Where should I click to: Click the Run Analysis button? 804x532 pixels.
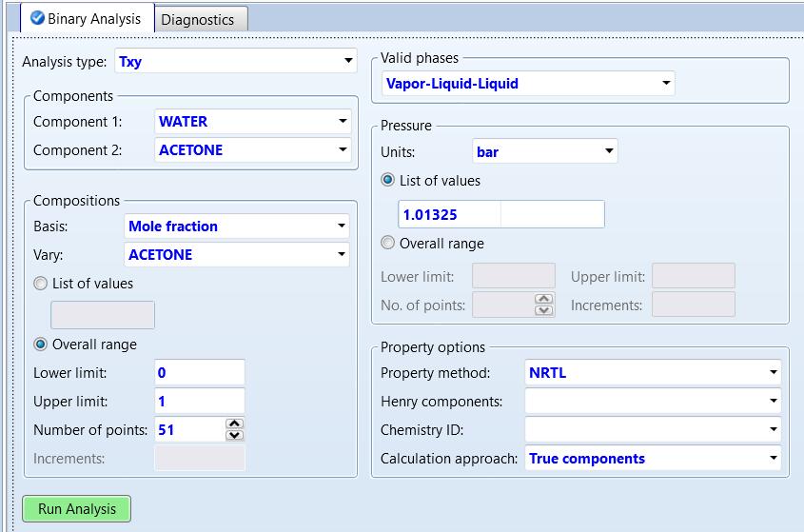click(x=76, y=509)
